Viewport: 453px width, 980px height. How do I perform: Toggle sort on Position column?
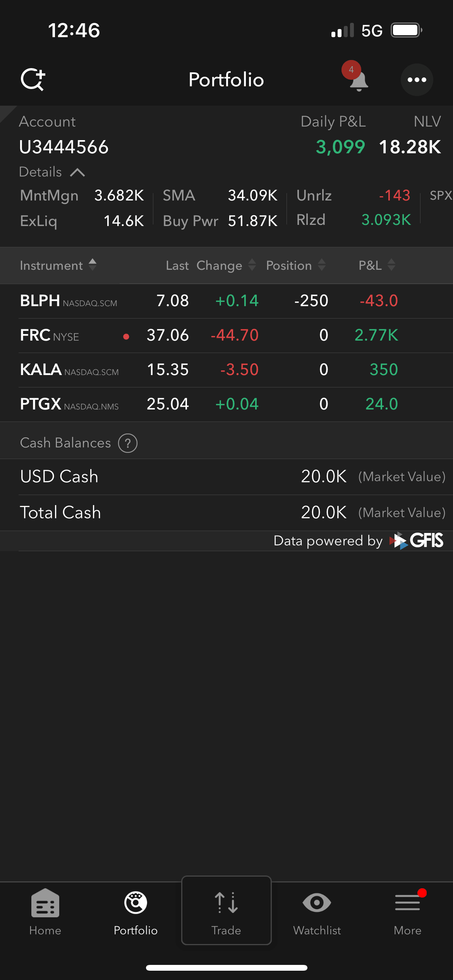click(x=321, y=265)
